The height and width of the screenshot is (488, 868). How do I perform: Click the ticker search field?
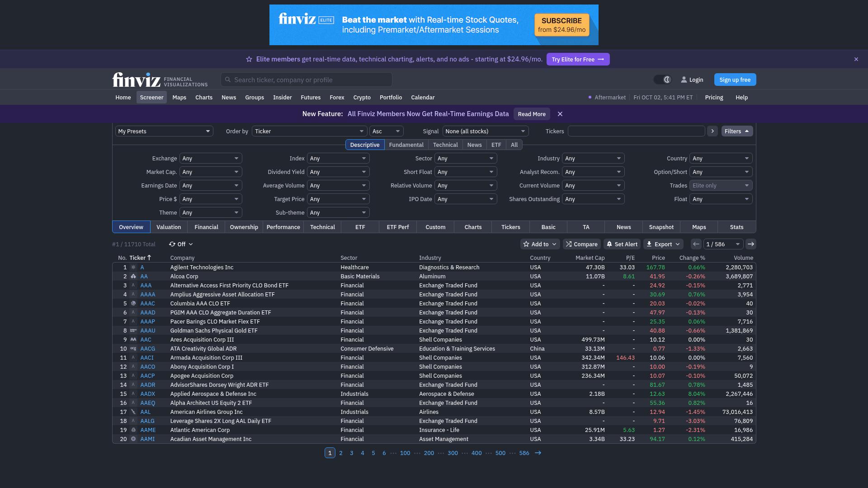(307, 80)
